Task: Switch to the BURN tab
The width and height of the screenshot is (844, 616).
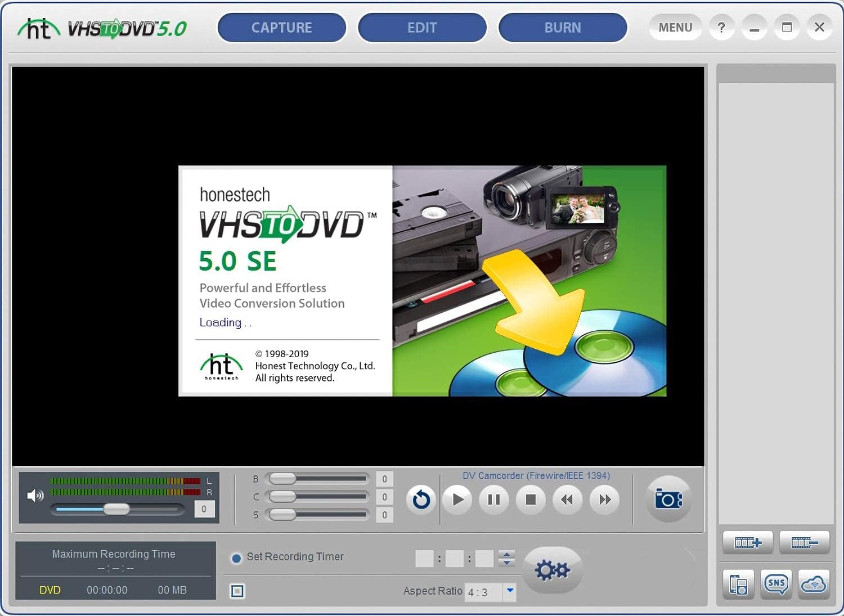Action: 563,28
